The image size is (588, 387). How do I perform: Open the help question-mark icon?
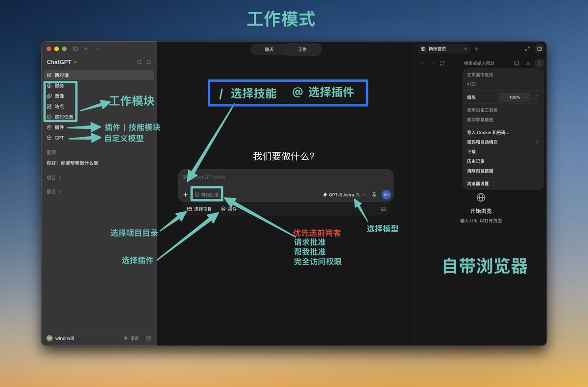click(x=149, y=338)
